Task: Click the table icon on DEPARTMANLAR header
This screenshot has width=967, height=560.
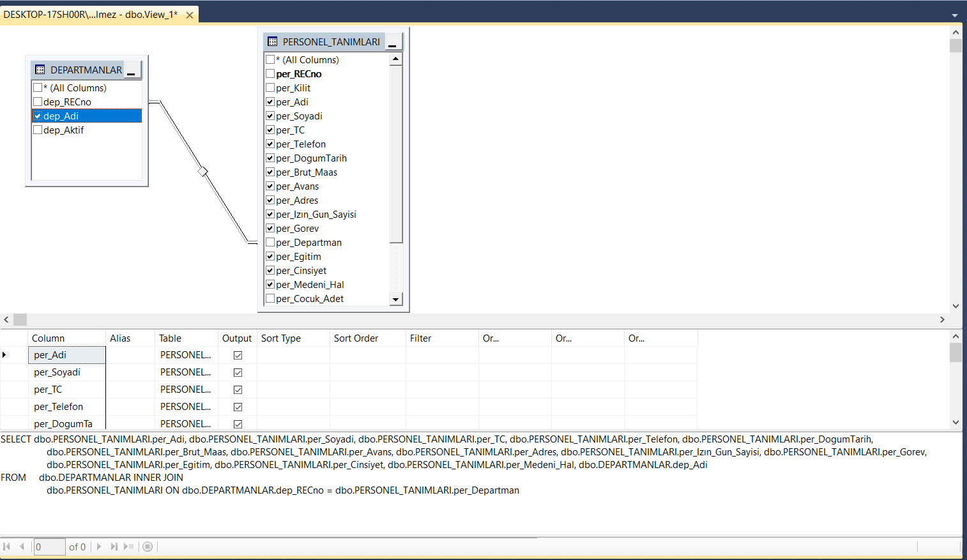Action: click(40, 70)
